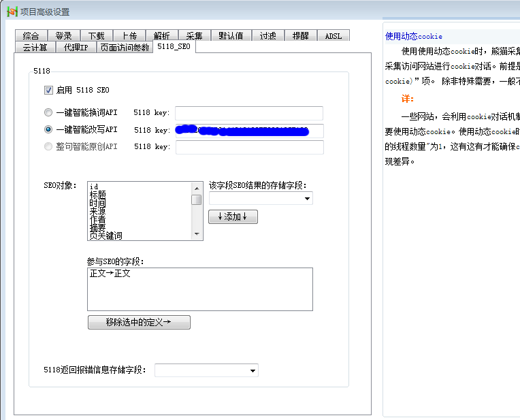Screen dimensions: 520x420
Task: Click the 改写API 5118 key input field
Action: click(249, 131)
